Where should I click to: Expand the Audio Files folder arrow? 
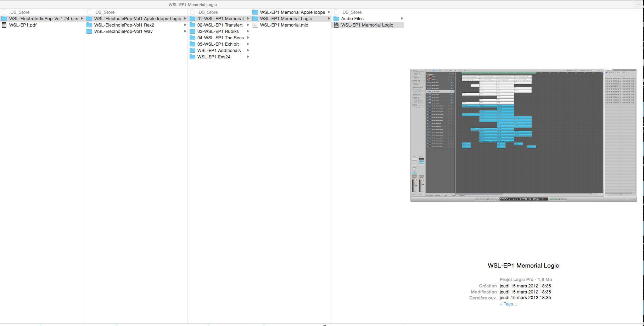(402, 18)
